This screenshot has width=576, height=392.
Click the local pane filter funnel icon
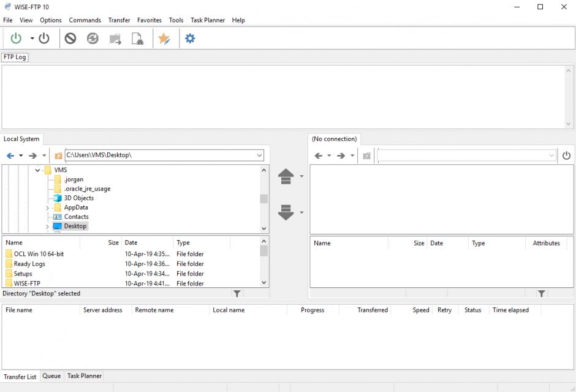tap(237, 293)
